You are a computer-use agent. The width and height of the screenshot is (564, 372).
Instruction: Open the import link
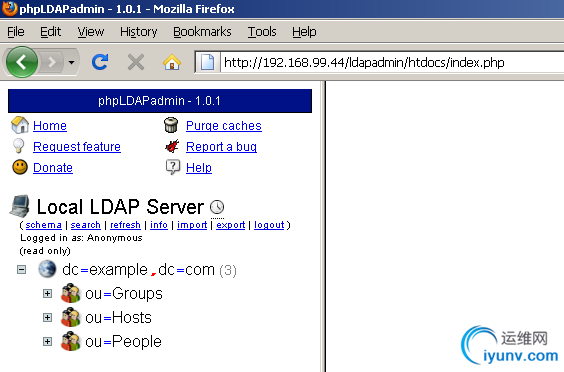pyautogui.click(x=192, y=225)
